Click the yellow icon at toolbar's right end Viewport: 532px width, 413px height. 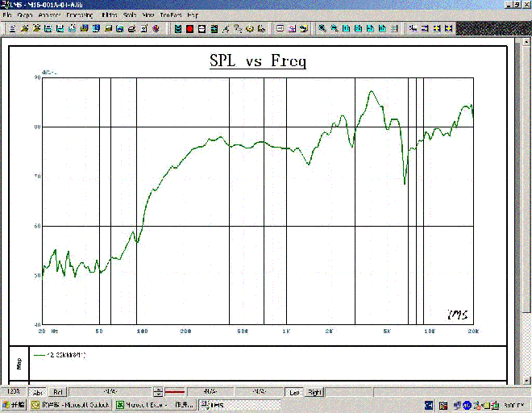tap(447, 28)
